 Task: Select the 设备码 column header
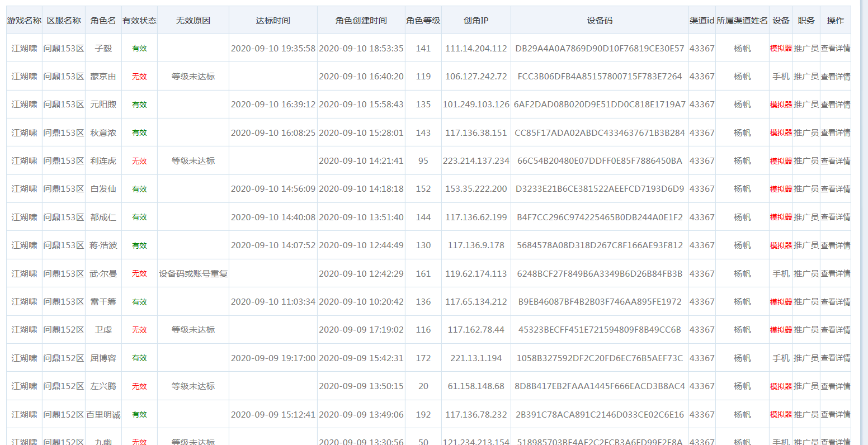coord(600,21)
